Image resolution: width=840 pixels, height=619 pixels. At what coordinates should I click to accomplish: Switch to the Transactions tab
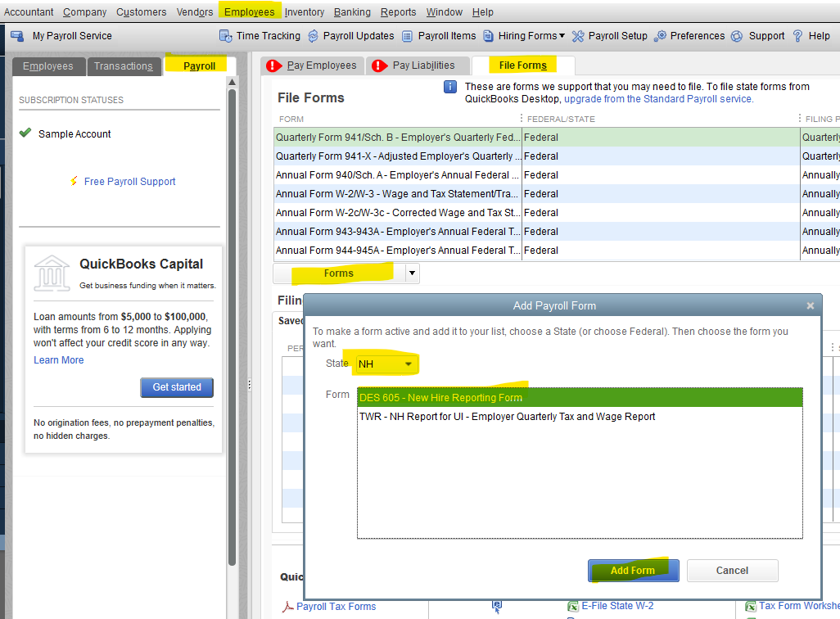pos(124,66)
